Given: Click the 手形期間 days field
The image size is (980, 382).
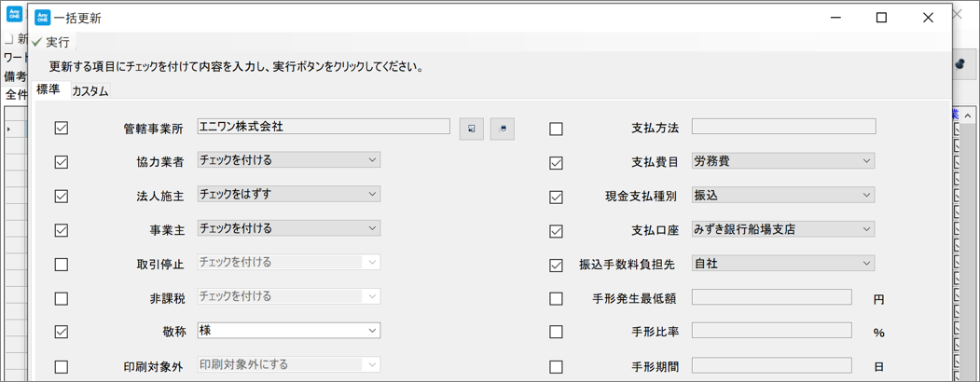Looking at the screenshot, I should coord(771,365).
